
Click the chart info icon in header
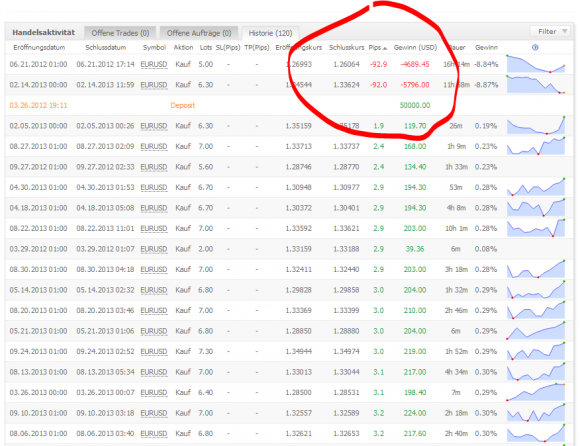(x=535, y=47)
